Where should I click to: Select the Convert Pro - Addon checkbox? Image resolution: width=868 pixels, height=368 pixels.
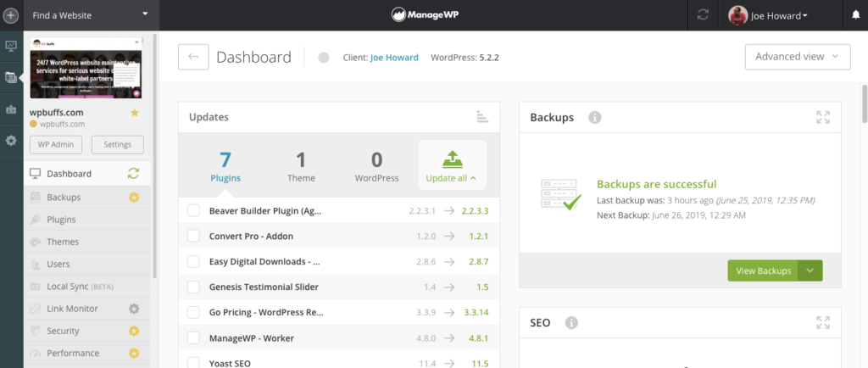coord(193,236)
